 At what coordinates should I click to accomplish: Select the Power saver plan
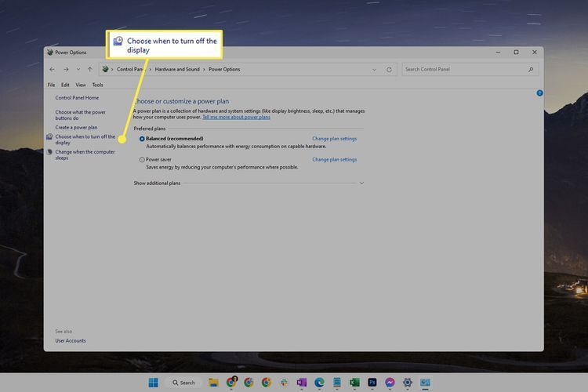click(142, 159)
